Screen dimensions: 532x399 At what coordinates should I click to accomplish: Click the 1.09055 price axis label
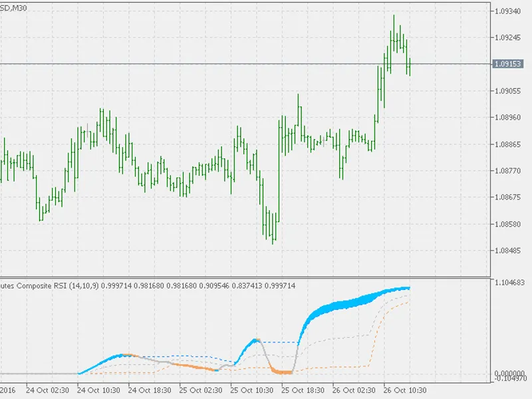pyautogui.click(x=507, y=91)
